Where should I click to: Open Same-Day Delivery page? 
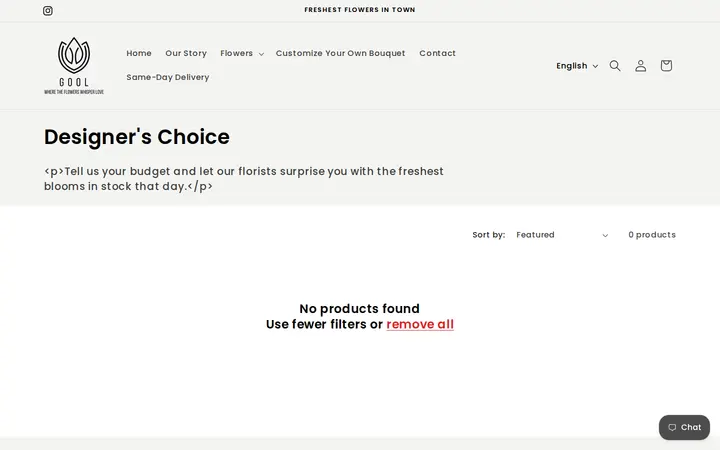(168, 77)
